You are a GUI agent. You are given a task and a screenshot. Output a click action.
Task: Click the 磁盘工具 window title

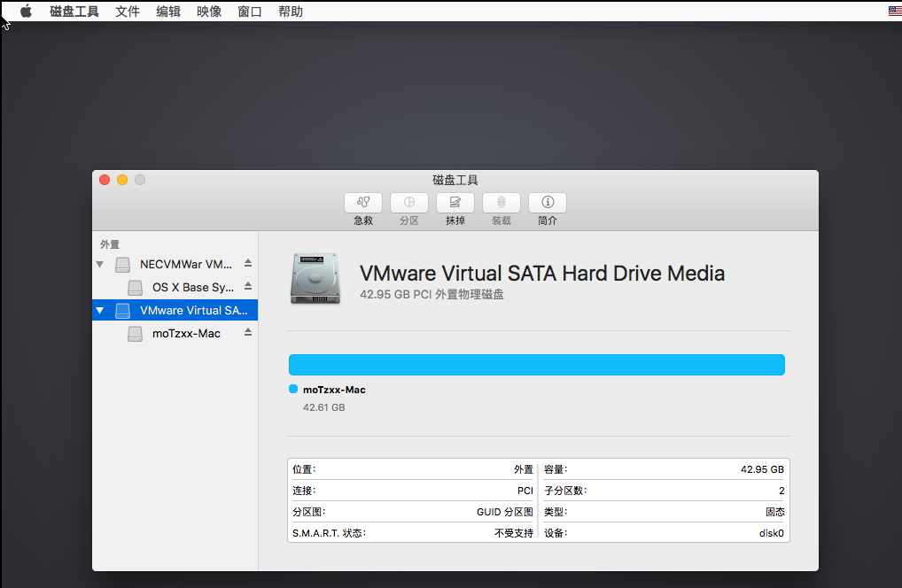coord(455,180)
